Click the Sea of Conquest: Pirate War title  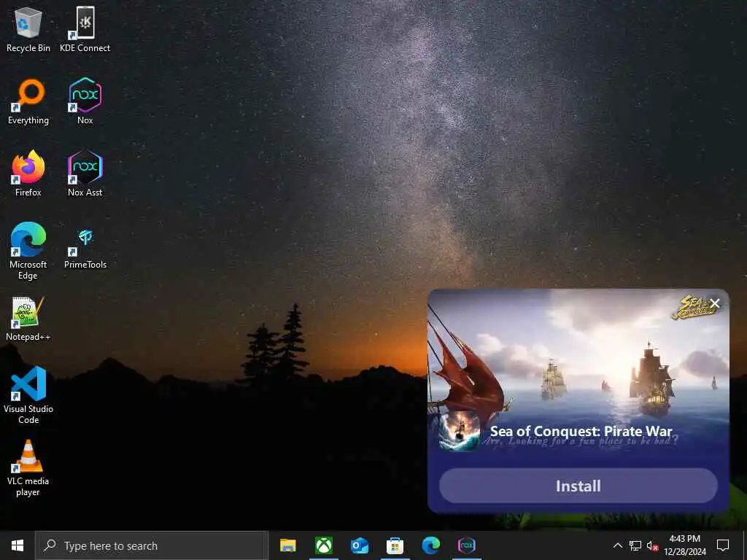(581, 431)
